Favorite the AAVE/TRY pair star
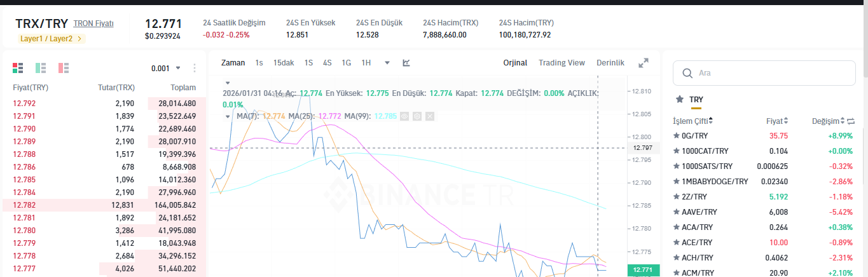 [x=677, y=212]
